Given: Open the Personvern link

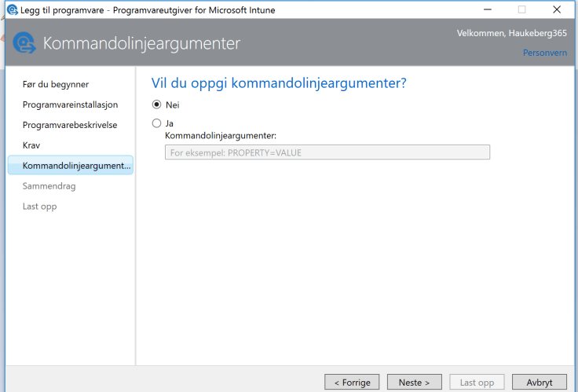Looking at the screenshot, I should [545, 53].
